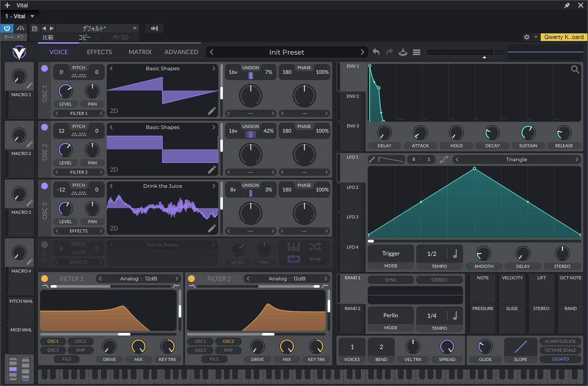Screen dimensions: 588x386
Task: Switch to the VOICE tab
Action: coord(58,52)
